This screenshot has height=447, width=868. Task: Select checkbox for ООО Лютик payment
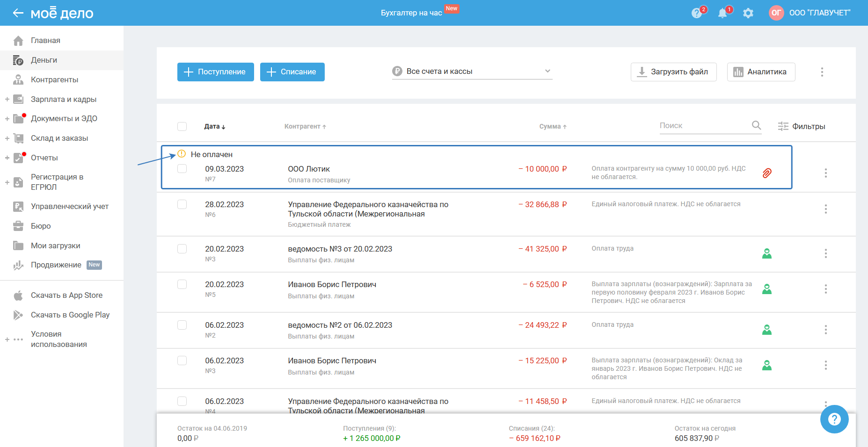[x=182, y=169]
